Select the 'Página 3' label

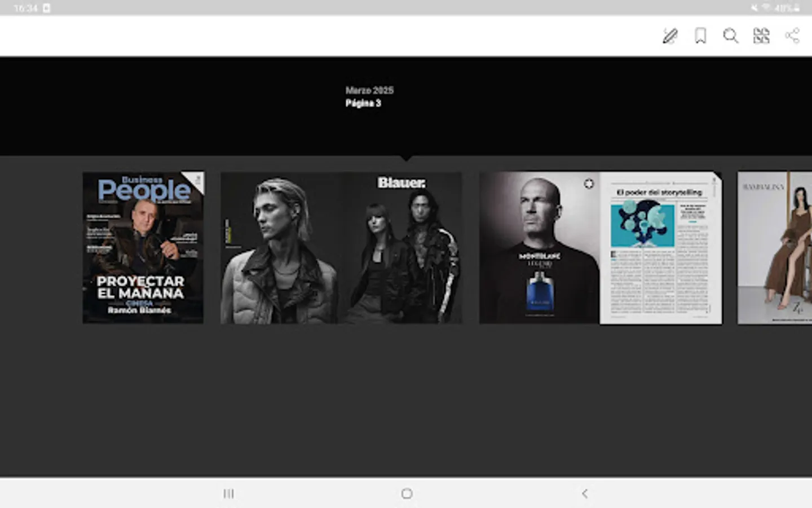[x=363, y=103]
